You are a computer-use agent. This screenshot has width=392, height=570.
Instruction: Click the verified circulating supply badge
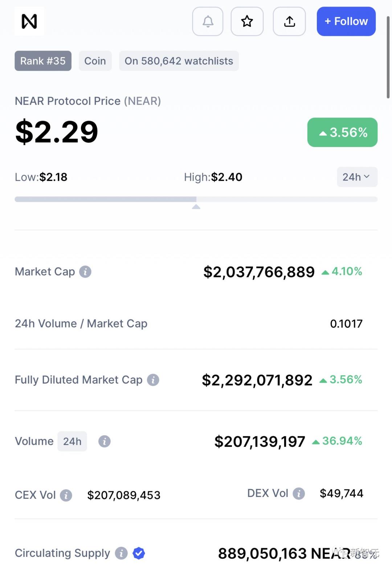pyautogui.click(x=139, y=553)
